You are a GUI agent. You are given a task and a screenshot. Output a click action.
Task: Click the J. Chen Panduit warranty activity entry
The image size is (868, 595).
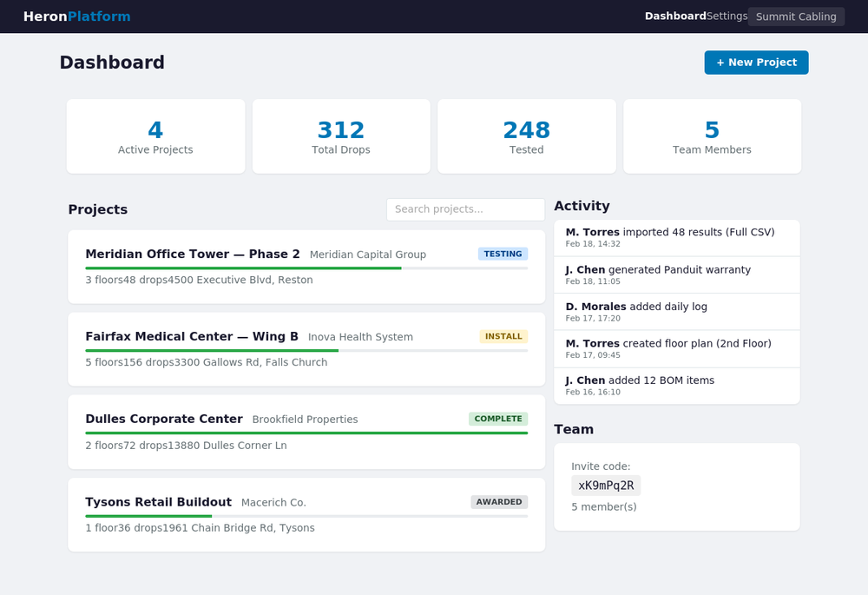[677, 275]
